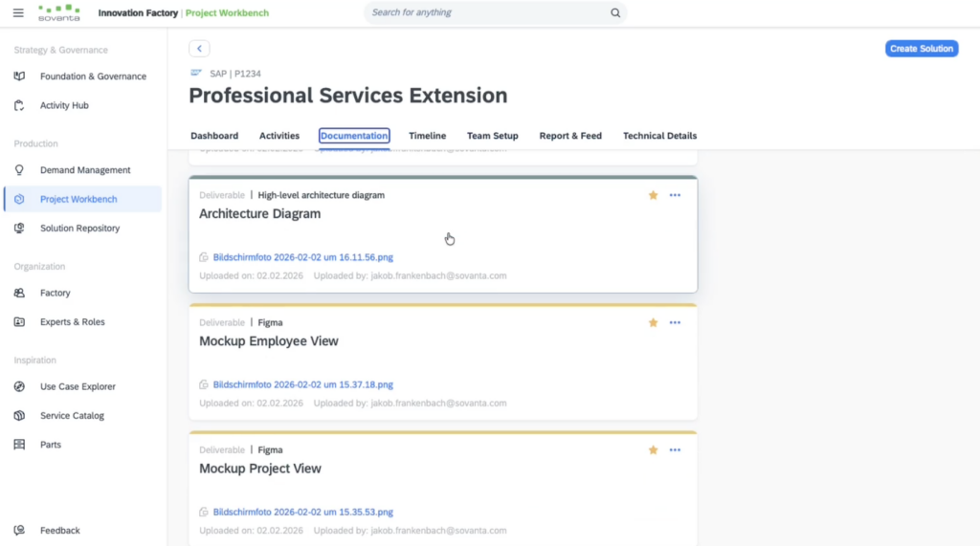980x546 pixels.
Task: Switch to the Team Setup tab
Action: click(x=492, y=136)
